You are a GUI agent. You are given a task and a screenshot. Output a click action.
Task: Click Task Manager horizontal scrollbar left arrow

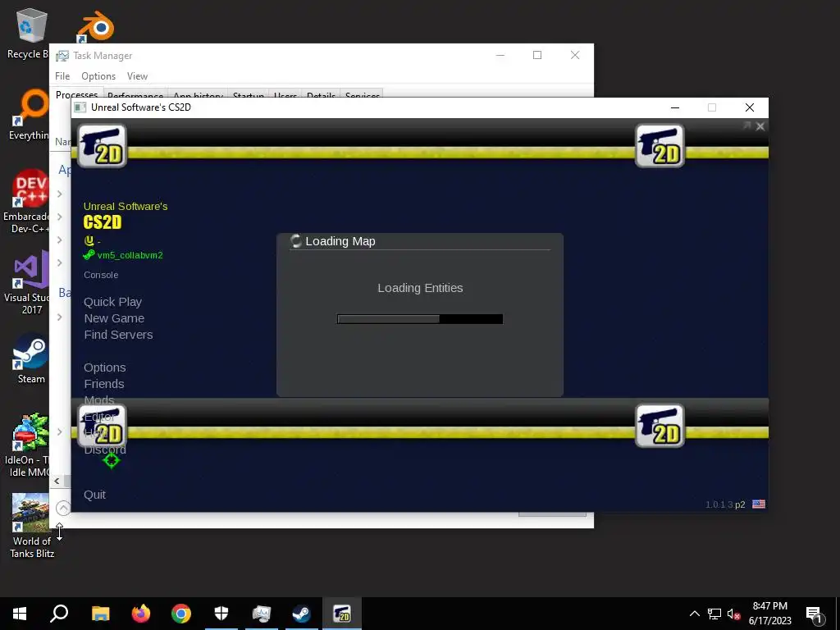point(57,481)
